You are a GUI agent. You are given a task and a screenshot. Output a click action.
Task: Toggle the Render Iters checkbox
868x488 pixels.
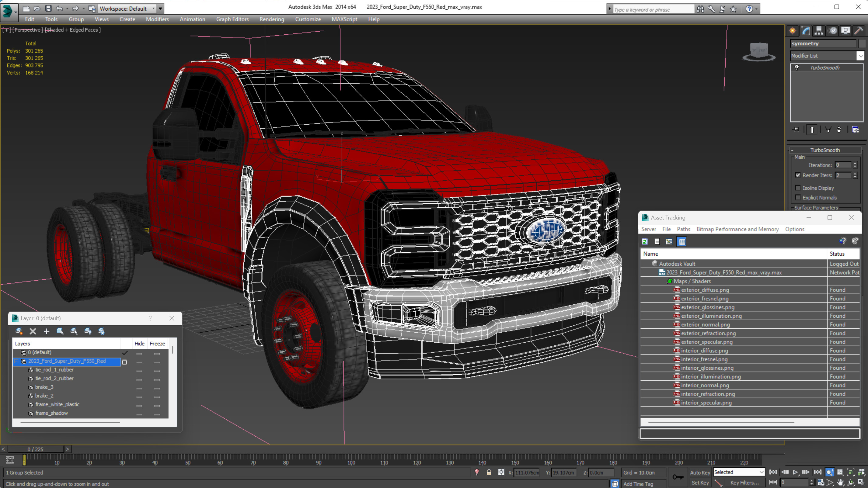pyautogui.click(x=798, y=175)
